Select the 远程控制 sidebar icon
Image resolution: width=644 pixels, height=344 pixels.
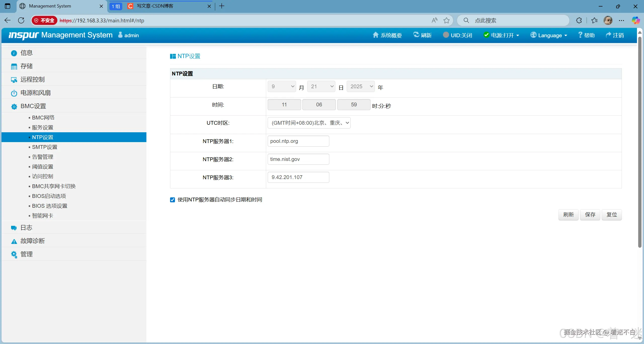tap(32, 79)
